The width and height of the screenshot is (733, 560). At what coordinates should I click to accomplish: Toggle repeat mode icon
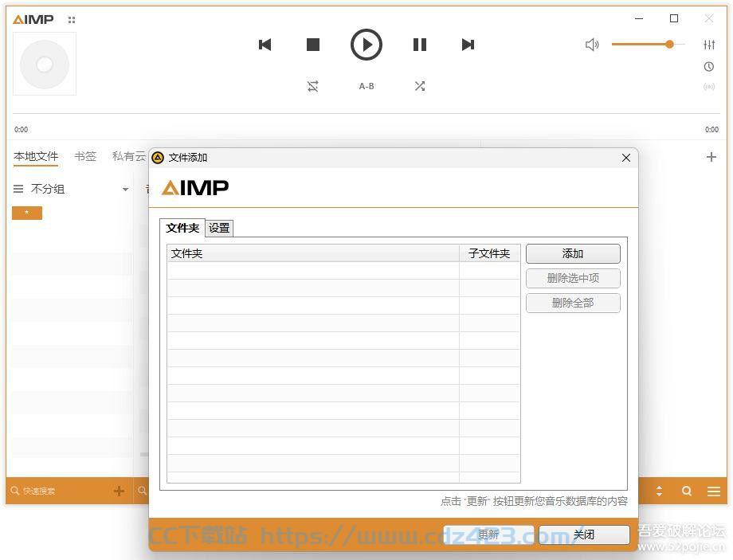[313, 86]
